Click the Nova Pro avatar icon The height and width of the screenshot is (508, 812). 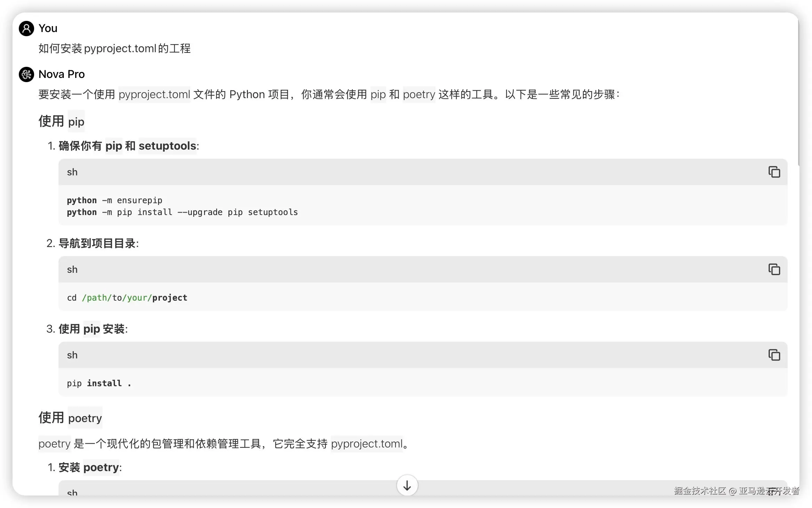[26, 74]
